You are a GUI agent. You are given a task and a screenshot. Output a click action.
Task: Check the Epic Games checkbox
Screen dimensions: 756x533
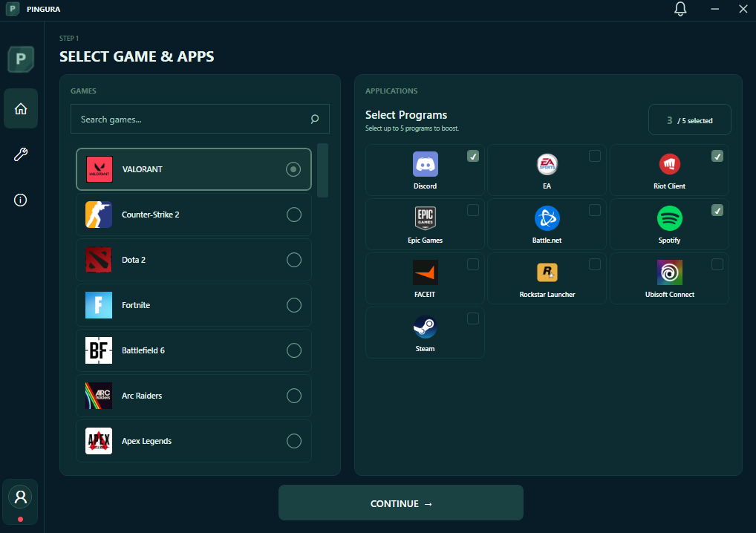[x=473, y=210]
